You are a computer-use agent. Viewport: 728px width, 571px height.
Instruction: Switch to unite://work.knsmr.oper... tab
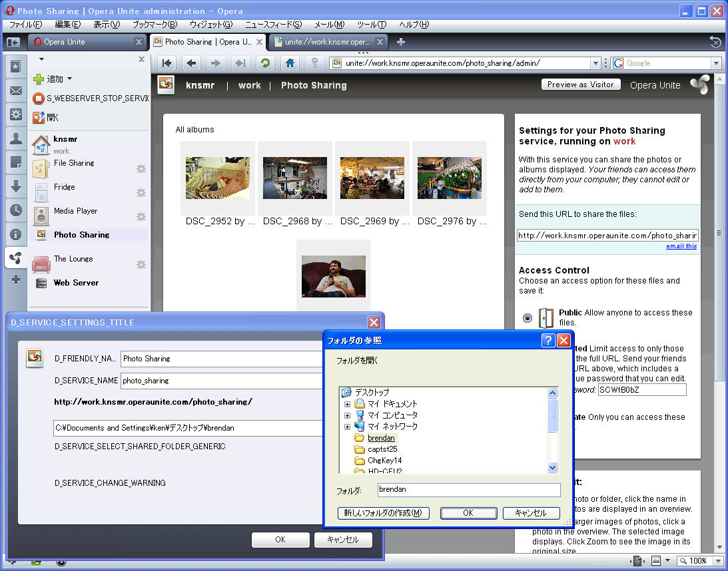329,42
